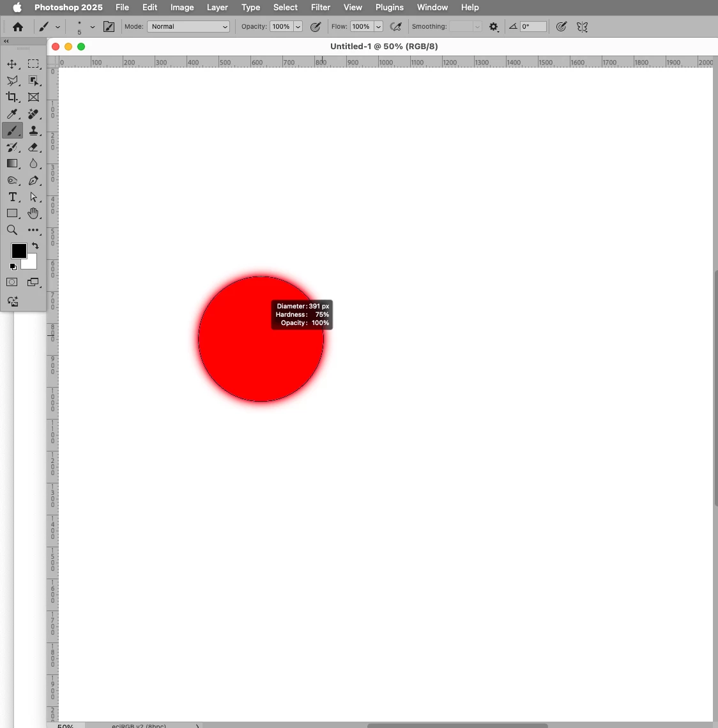718x728 pixels.
Task: Select the Brush tool in toolbox
Action: (12, 130)
